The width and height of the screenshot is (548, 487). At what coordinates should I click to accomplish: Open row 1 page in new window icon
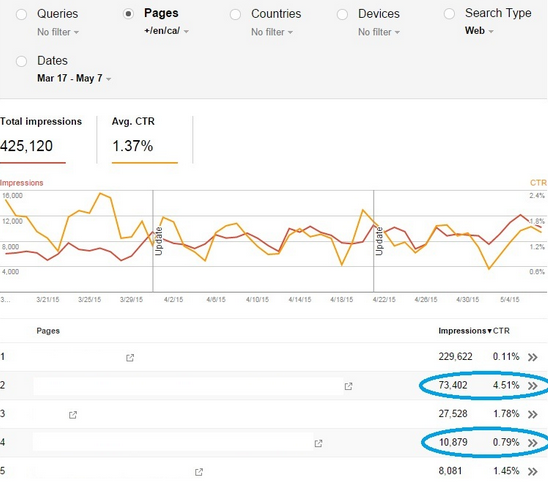[130, 358]
